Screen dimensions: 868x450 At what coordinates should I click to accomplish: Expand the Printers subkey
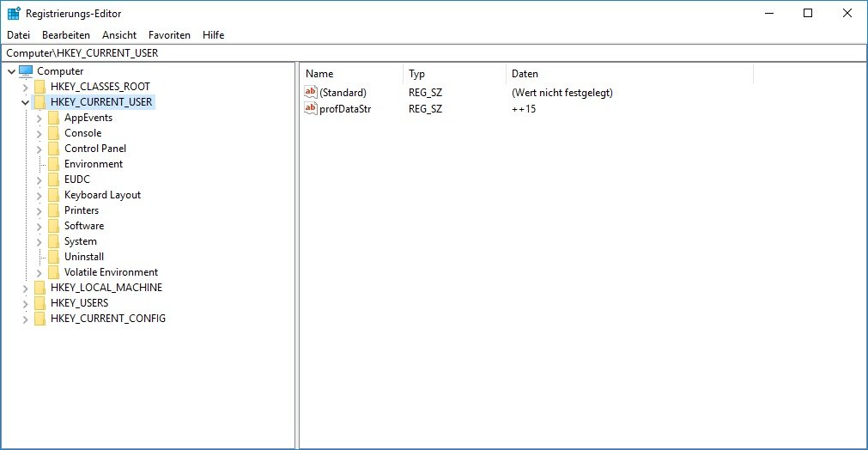pyautogui.click(x=39, y=211)
